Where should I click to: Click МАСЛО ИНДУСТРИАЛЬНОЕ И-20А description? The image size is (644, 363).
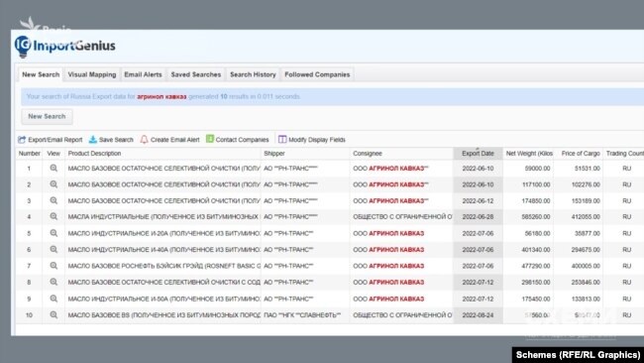pos(163,233)
